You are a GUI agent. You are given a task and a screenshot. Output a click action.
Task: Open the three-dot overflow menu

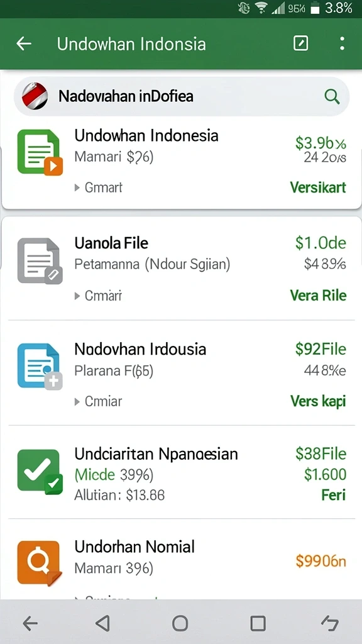(x=342, y=43)
